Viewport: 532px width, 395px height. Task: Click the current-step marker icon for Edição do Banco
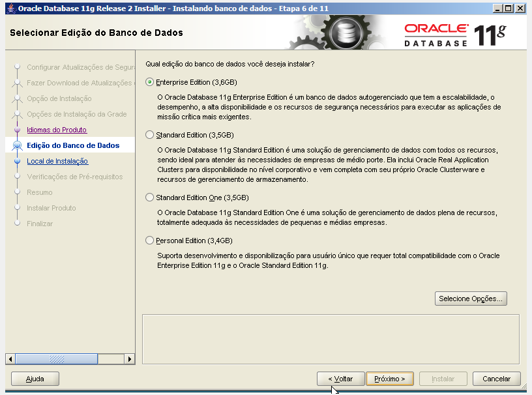tap(17, 145)
